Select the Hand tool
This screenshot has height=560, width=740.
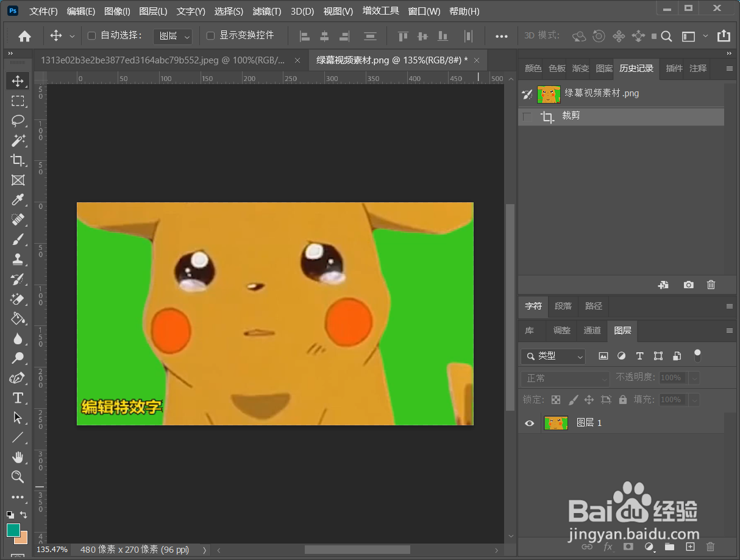(18, 457)
